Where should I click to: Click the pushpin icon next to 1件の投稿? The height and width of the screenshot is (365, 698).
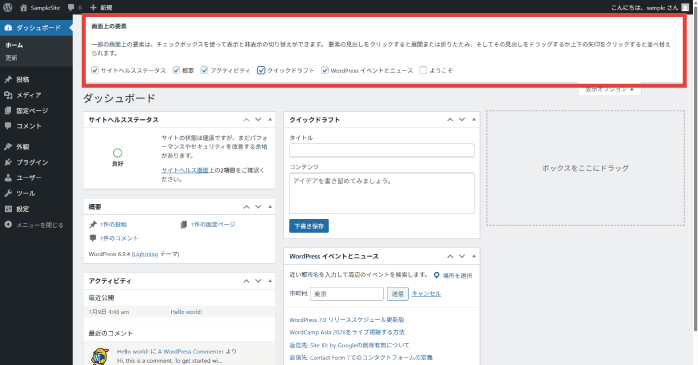pos(93,224)
